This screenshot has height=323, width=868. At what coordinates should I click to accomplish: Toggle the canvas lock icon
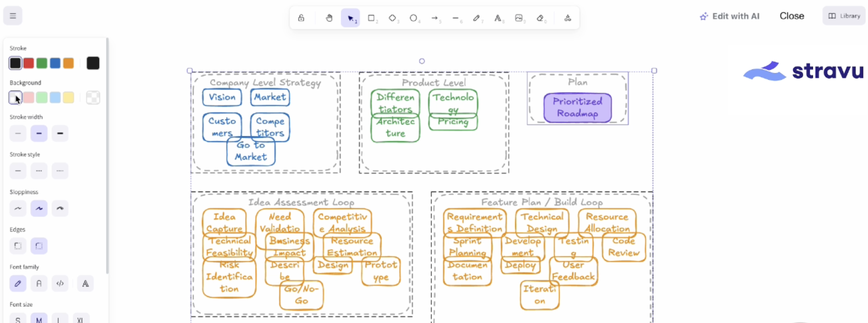pos(301,18)
